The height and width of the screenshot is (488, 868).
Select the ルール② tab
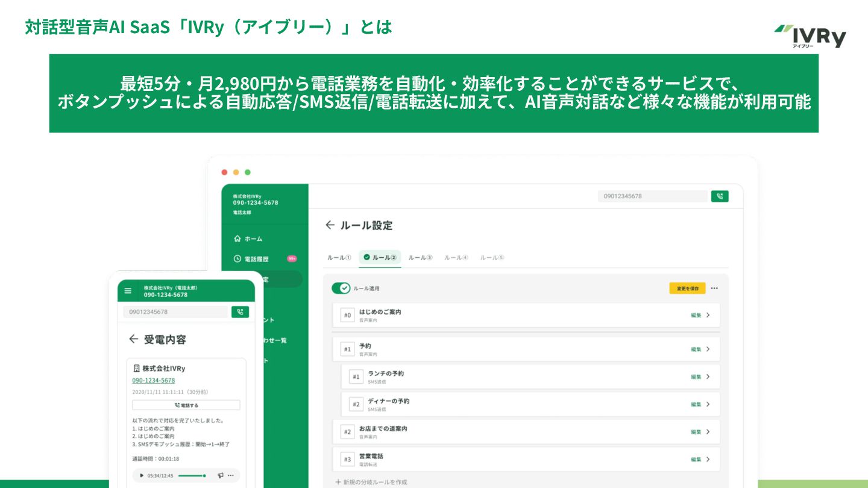coord(380,258)
